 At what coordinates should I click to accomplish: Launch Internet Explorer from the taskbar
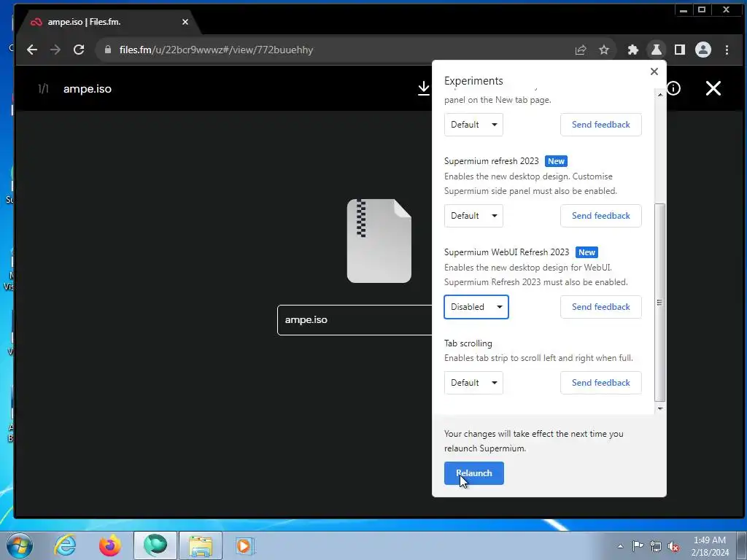pos(65,545)
